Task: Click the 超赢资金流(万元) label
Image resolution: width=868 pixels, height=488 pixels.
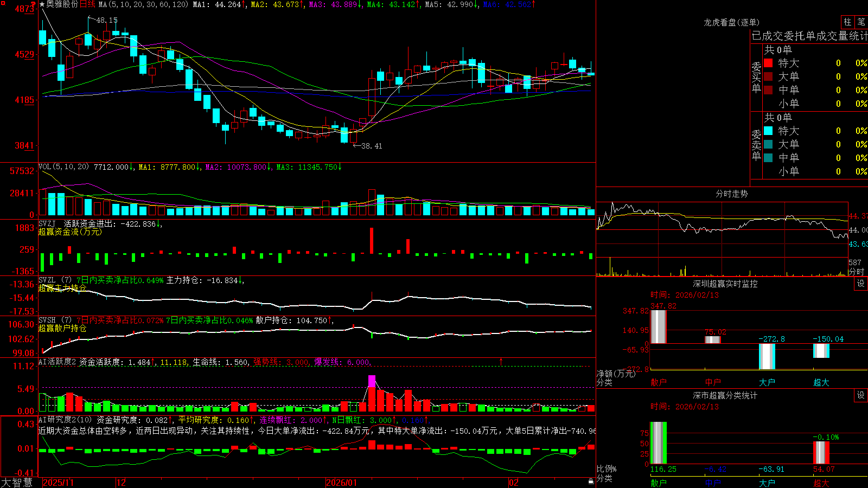Action: click(x=70, y=232)
